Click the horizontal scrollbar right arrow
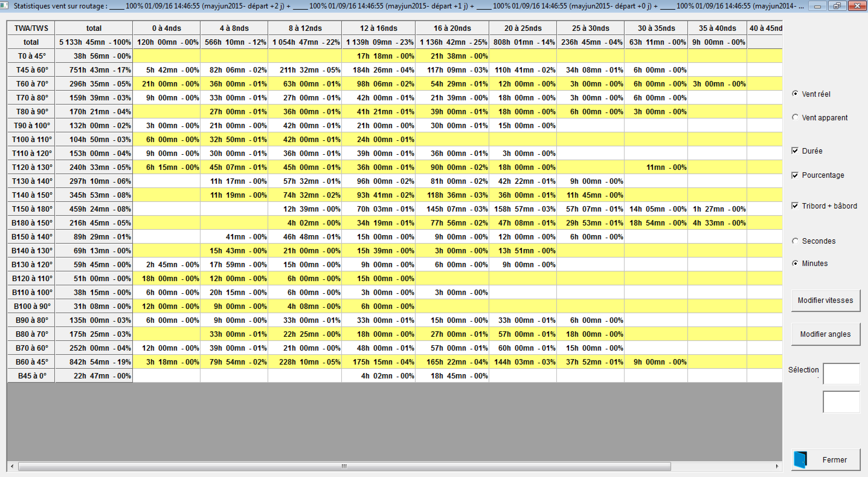The width and height of the screenshot is (868, 477). 777,466
